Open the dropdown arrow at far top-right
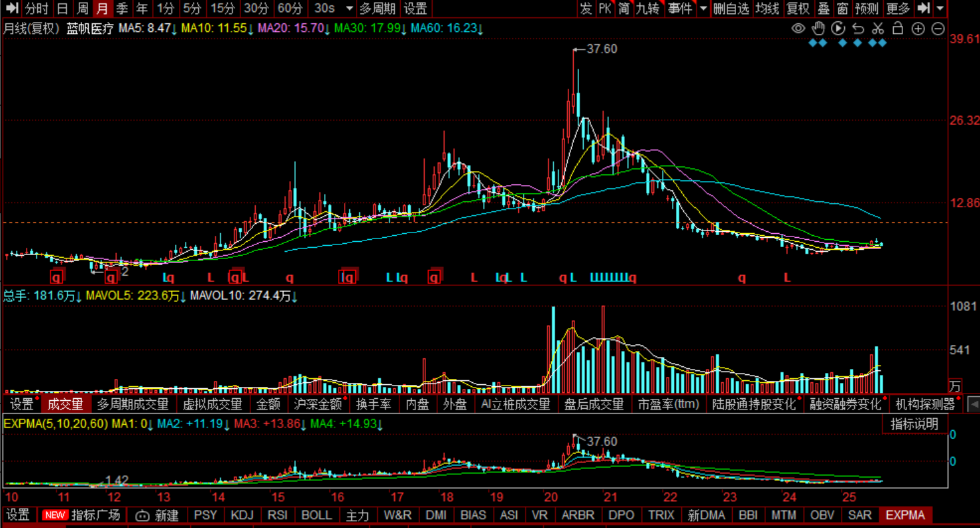 941,9
